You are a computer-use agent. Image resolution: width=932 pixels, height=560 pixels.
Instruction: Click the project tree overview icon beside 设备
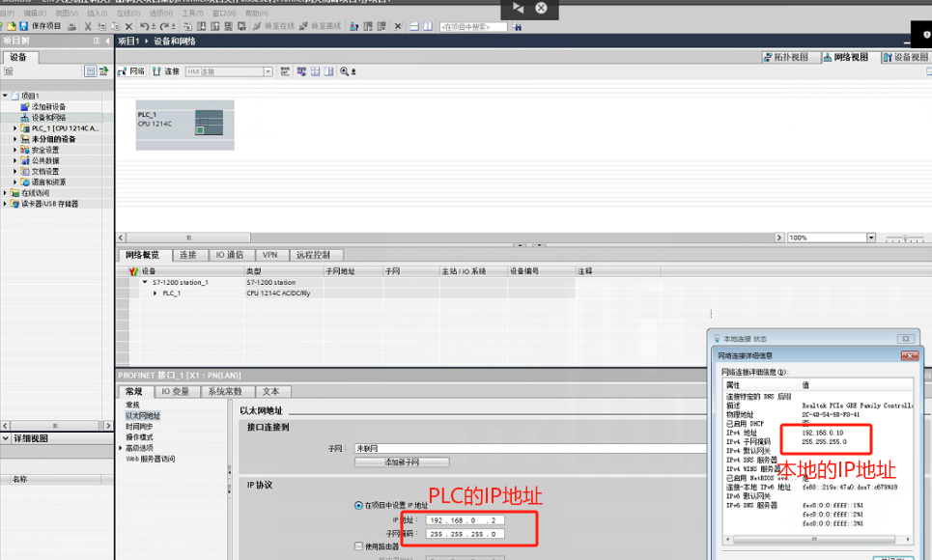pyautogui.click(x=91, y=71)
